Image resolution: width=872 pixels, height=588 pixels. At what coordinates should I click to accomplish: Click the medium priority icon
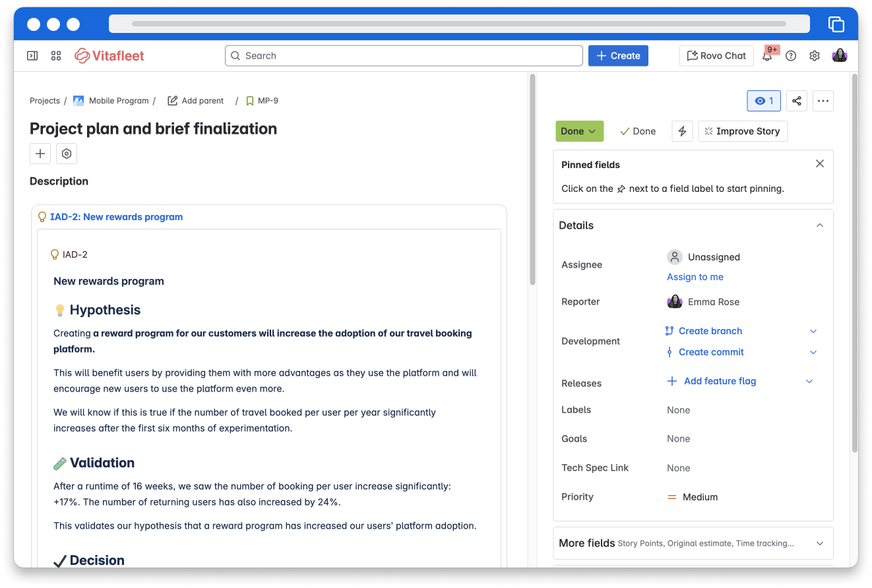point(672,497)
